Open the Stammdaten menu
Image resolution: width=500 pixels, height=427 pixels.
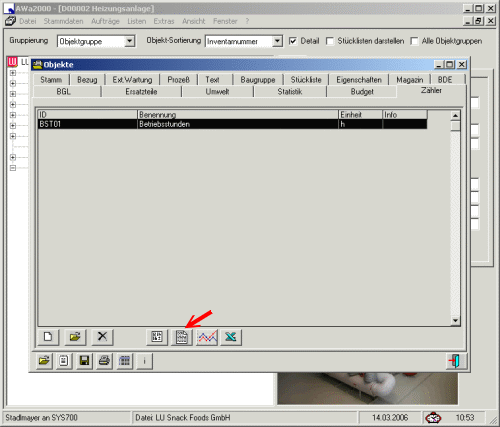[x=63, y=21]
